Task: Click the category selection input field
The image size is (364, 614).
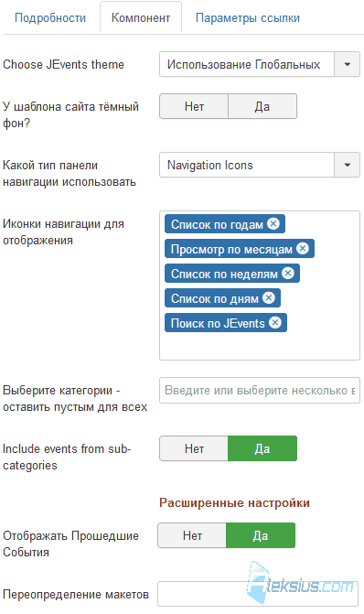Action: point(260,391)
